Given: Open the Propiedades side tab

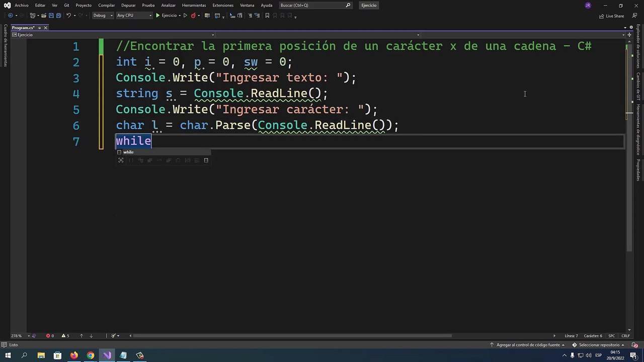Looking at the screenshot, I should click(638, 170).
